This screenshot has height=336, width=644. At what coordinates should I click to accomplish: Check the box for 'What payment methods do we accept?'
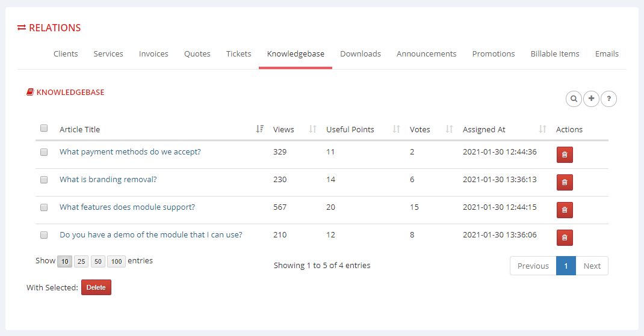(44, 152)
